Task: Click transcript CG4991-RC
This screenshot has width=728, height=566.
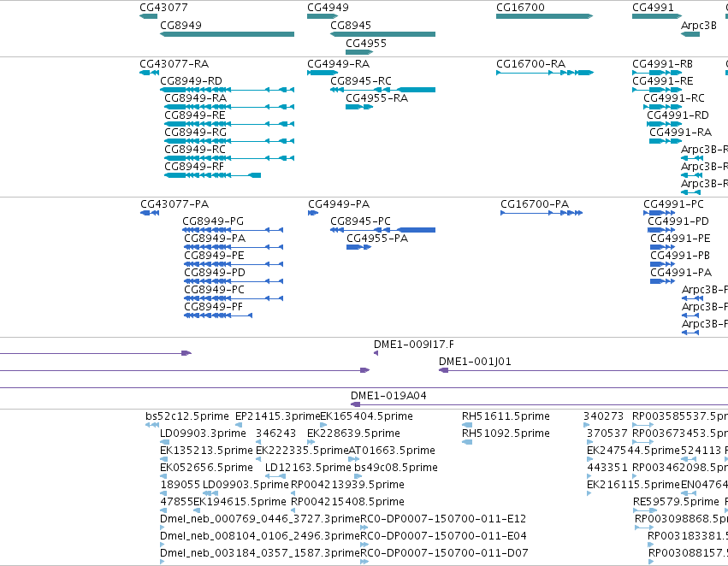Action: 674,97
